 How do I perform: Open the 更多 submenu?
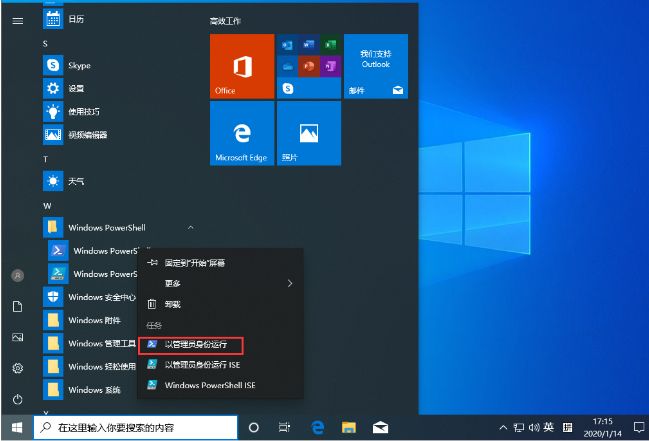[x=220, y=283]
